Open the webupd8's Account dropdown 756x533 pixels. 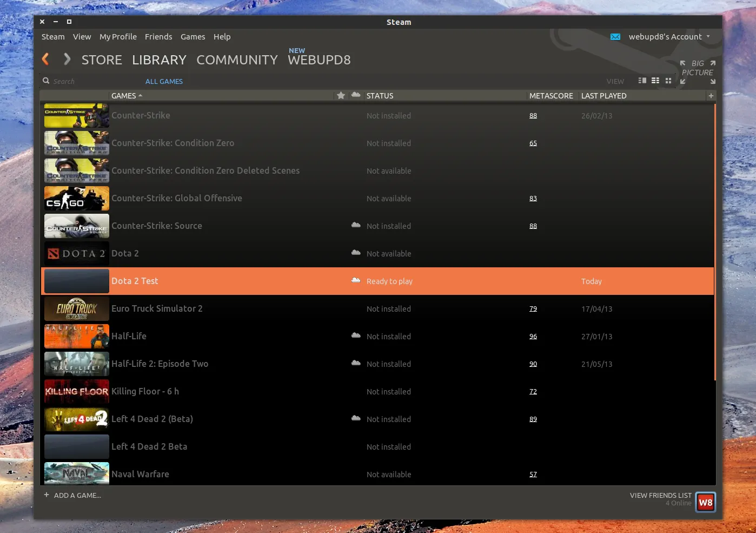pyautogui.click(x=669, y=37)
